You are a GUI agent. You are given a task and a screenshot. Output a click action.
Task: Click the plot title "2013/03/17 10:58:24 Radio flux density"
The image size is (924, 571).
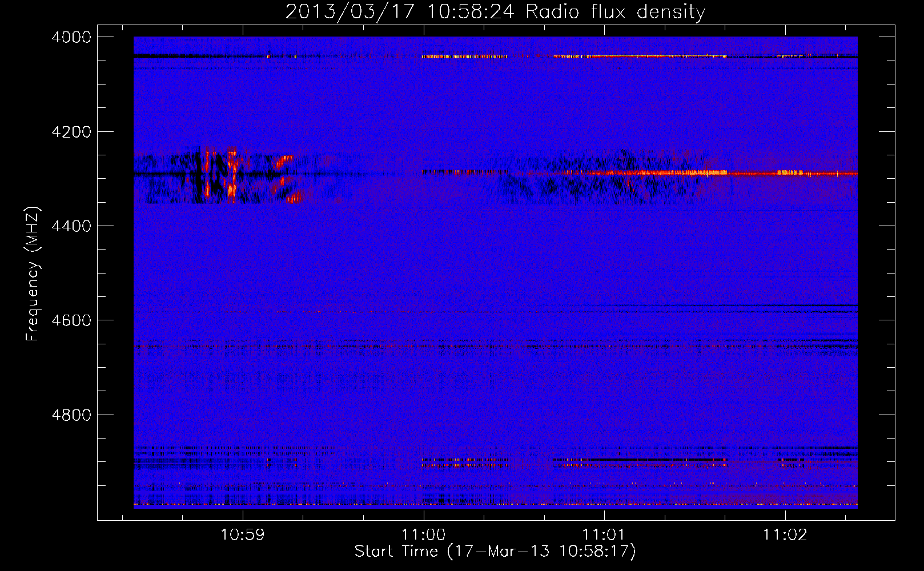[x=495, y=12]
